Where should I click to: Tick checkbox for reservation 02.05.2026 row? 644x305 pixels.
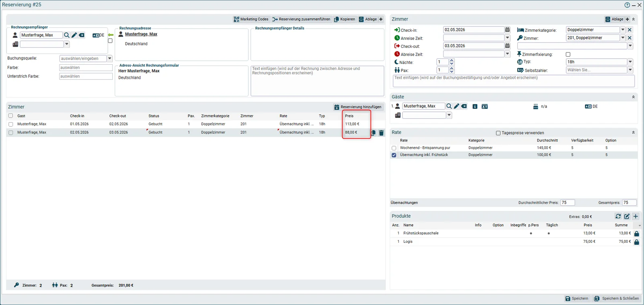tap(11, 133)
